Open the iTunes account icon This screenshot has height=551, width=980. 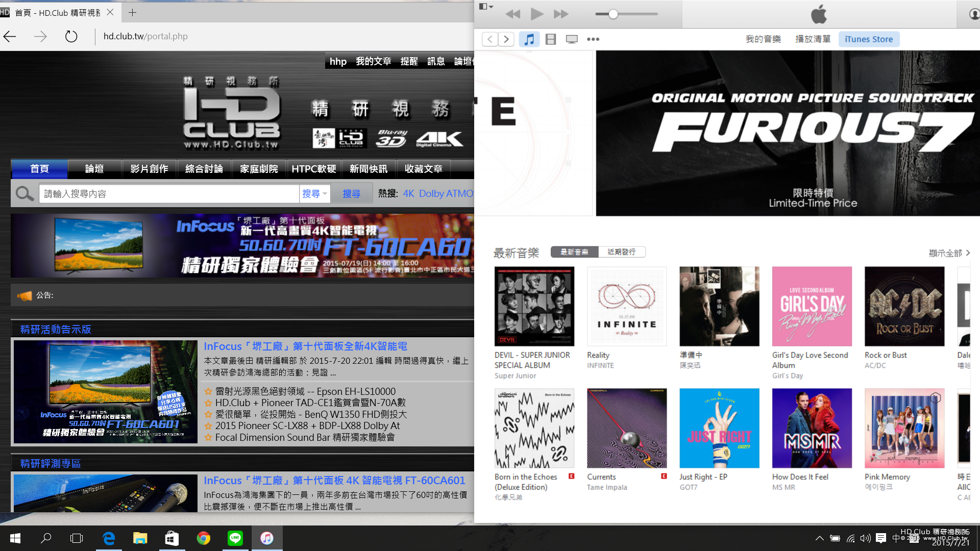(x=974, y=14)
